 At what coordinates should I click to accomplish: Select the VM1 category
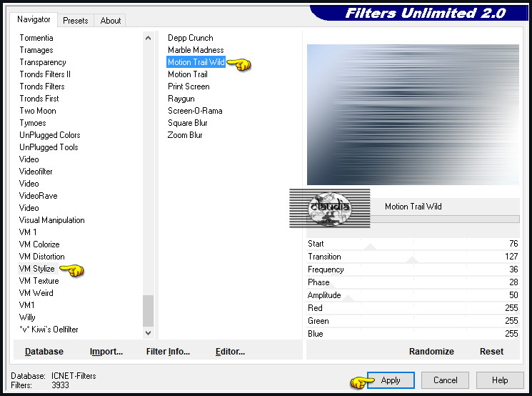pos(27,305)
